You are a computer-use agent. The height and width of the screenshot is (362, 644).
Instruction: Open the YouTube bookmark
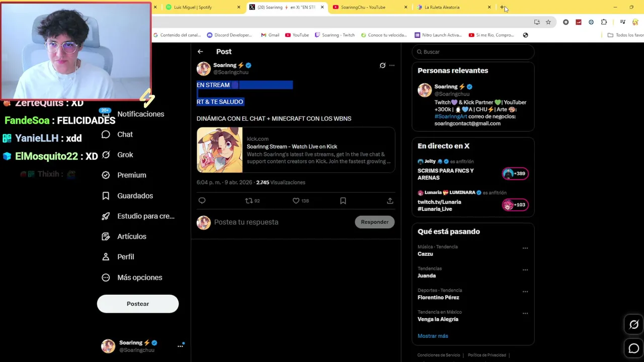point(297,35)
